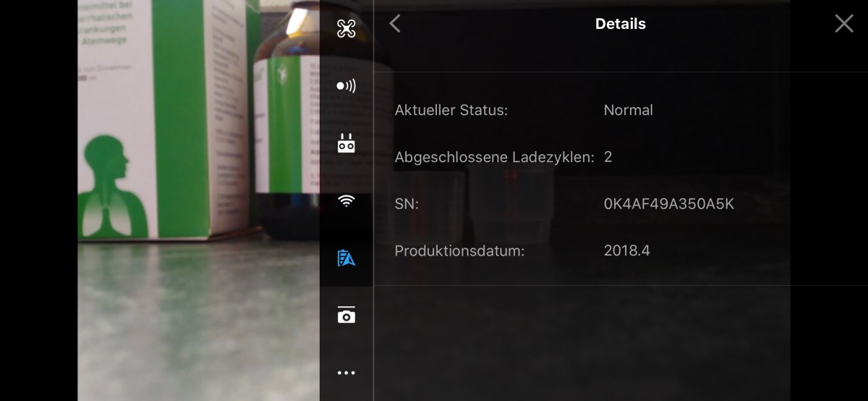Select the Abgeschlossene Ladezyklen row label
Screen dimensions: 868x401
click(495, 157)
